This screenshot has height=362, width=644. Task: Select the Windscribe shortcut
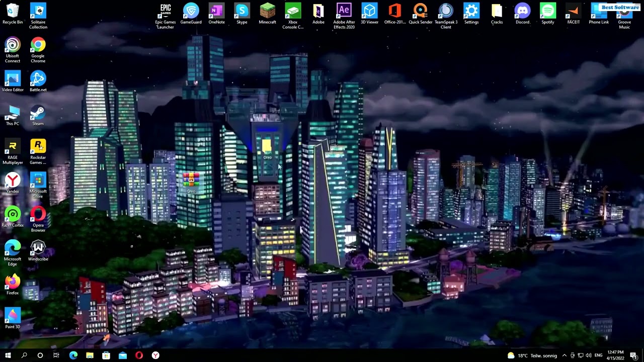[x=38, y=251]
